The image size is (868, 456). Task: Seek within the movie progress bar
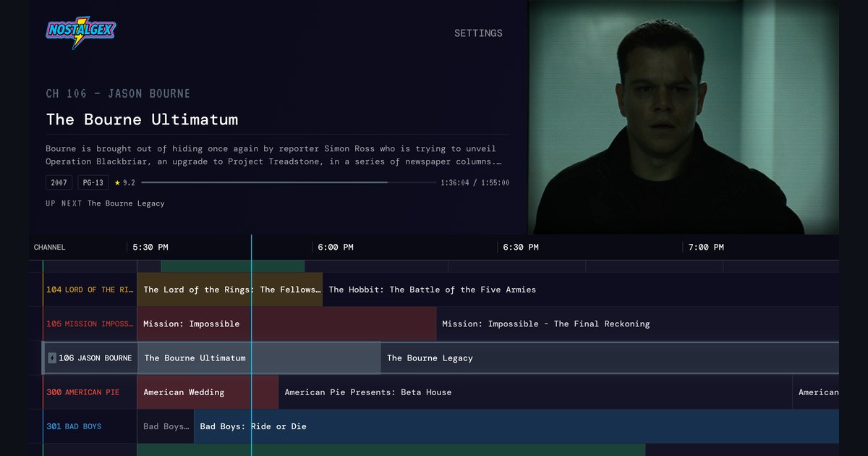point(289,182)
